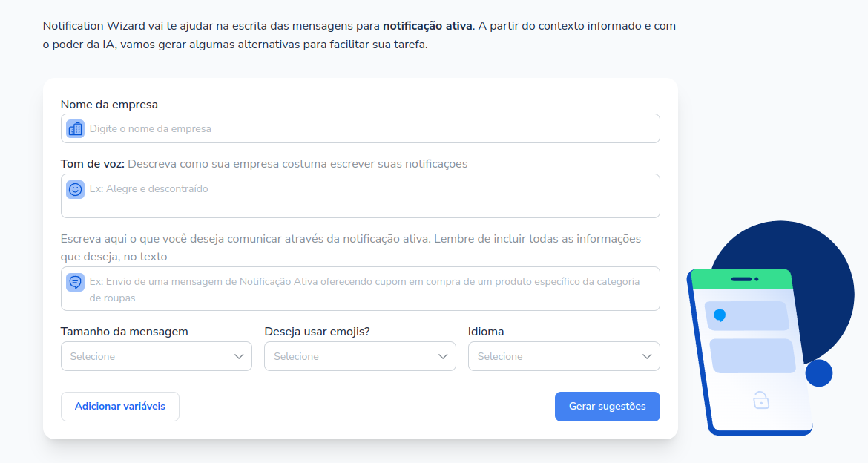The height and width of the screenshot is (463, 868).
Task: Focus the Nome da empresa input field
Action: (361, 128)
